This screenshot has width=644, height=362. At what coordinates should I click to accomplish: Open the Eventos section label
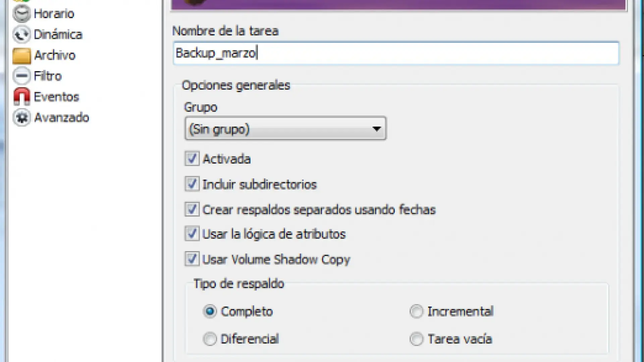tap(56, 97)
